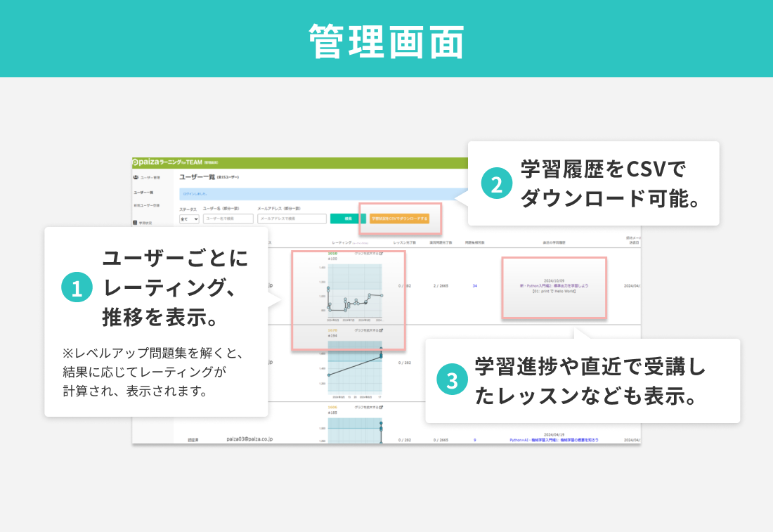Click グラフを拡大する for the 1010 rating
The height and width of the screenshot is (532, 773).
[x=369, y=254]
